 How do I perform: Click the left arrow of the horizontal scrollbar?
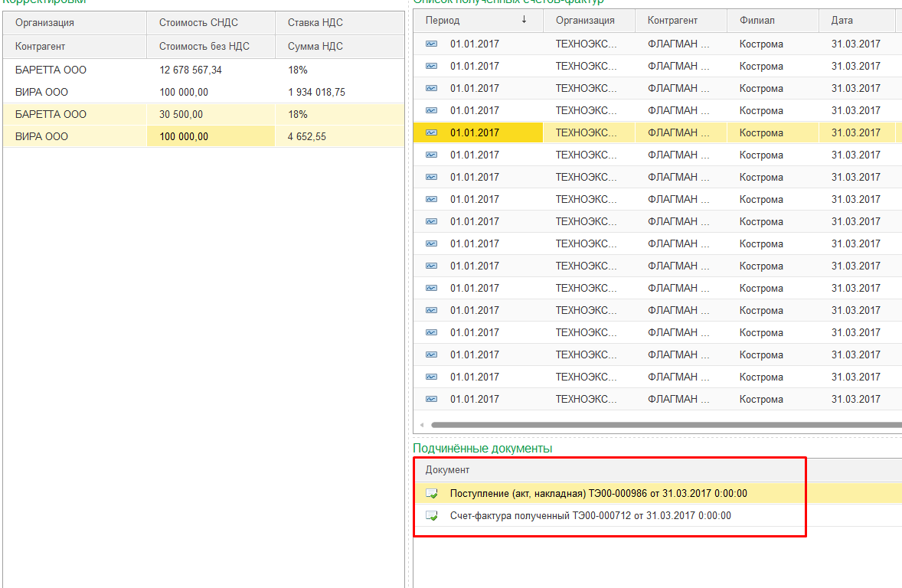(422, 425)
